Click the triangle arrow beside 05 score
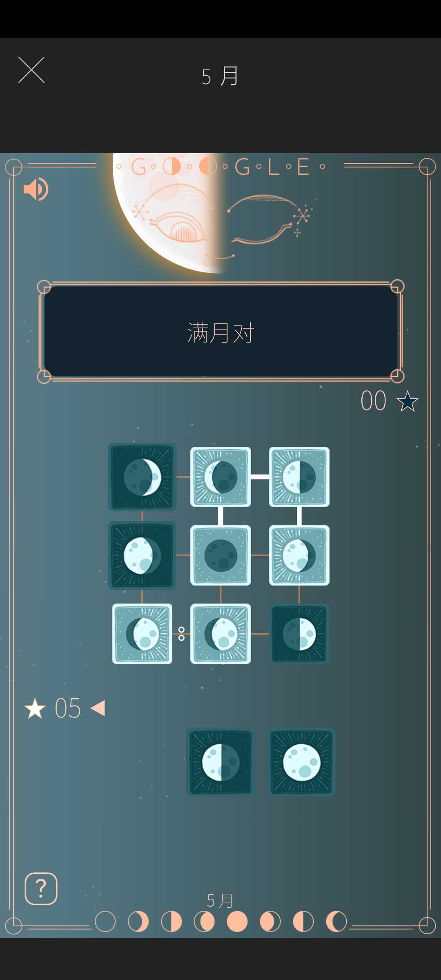The image size is (441, 980). point(98,708)
